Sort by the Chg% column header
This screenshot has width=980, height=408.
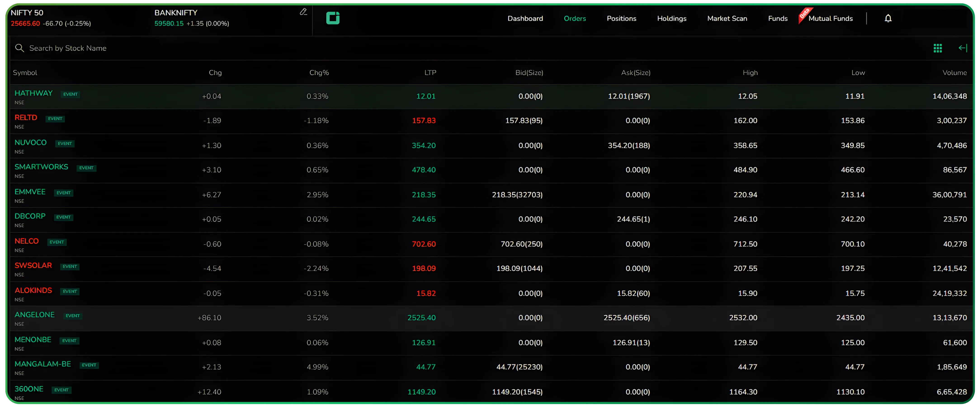click(319, 73)
